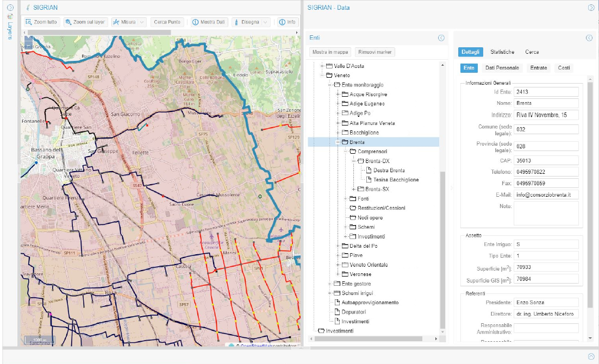Collapse the Brenta tree node
599x364 pixels.
point(338,142)
